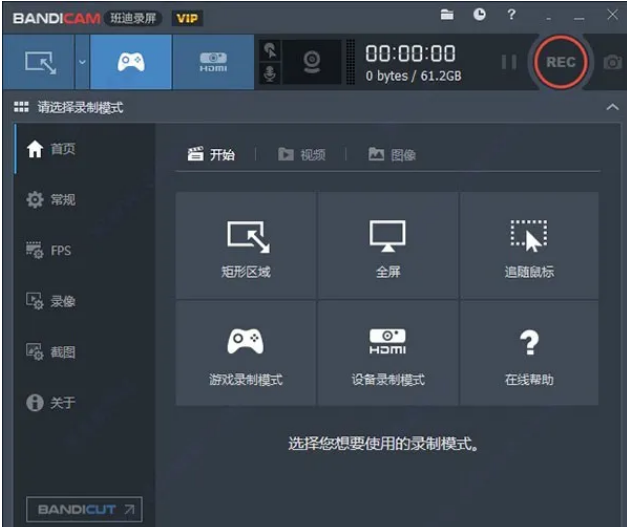Viewport: 627px width, 527px height.
Task: Select game recording mode in the top toolbar
Action: (x=131, y=62)
